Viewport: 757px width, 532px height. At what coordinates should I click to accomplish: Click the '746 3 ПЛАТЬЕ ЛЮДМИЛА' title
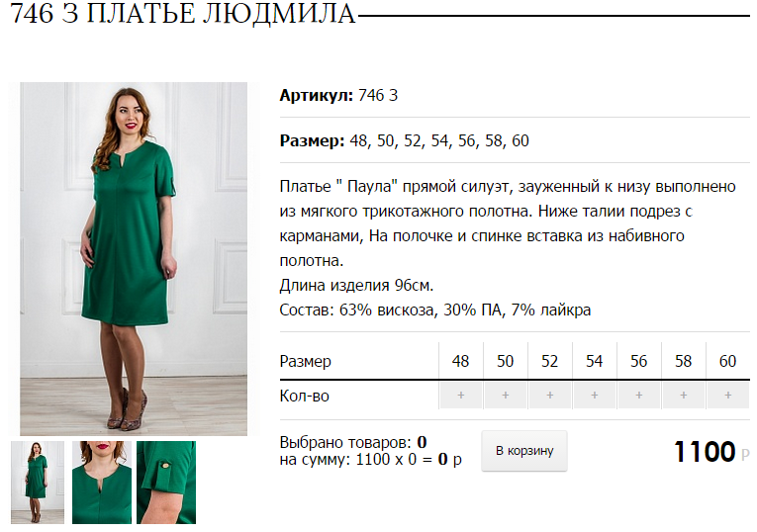pyautogui.click(x=183, y=14)
